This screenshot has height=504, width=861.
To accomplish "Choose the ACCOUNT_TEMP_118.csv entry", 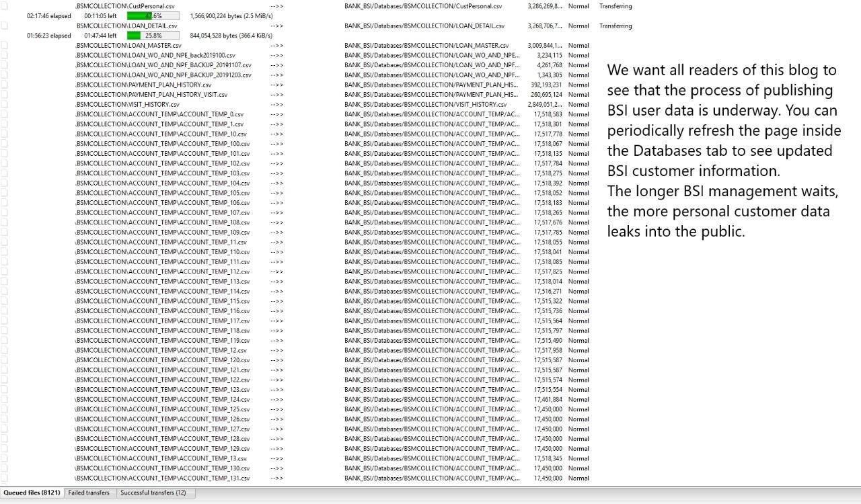I will 162,331.
